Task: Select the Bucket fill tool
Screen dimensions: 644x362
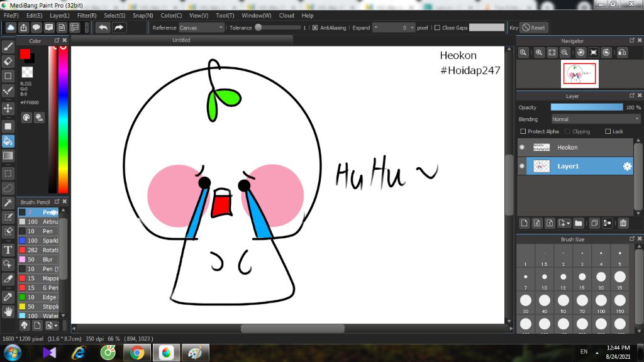Action: pos(8,141)
